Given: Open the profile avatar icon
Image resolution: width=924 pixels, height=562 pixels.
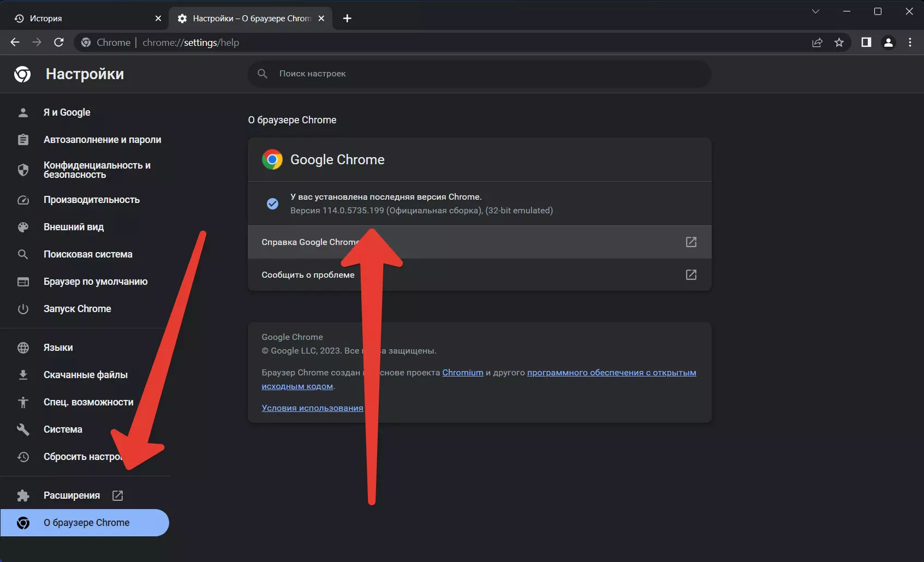Looking at the screenshot, I should [888, 43].
